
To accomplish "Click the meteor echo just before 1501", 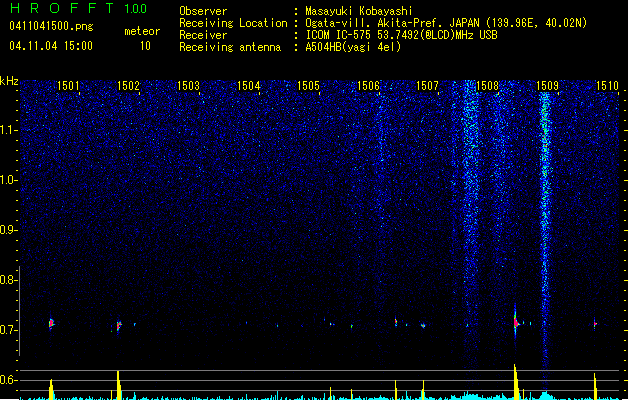I will 51,323.
